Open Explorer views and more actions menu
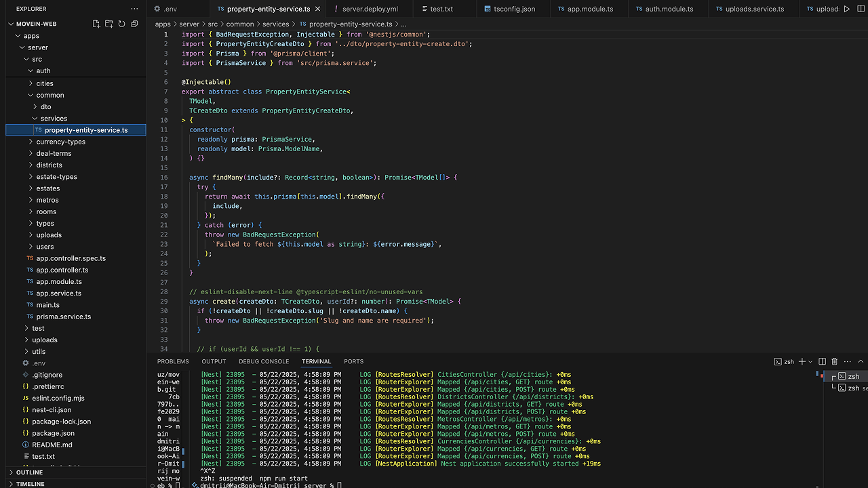The width and height of the screenshot is (868, 488). [134, 9]
